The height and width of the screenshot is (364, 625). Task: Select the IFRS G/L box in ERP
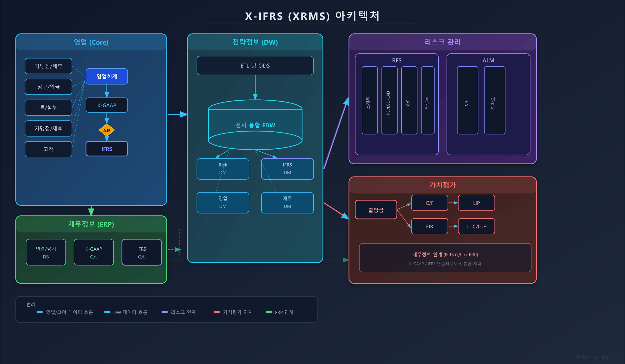point(141,252)
